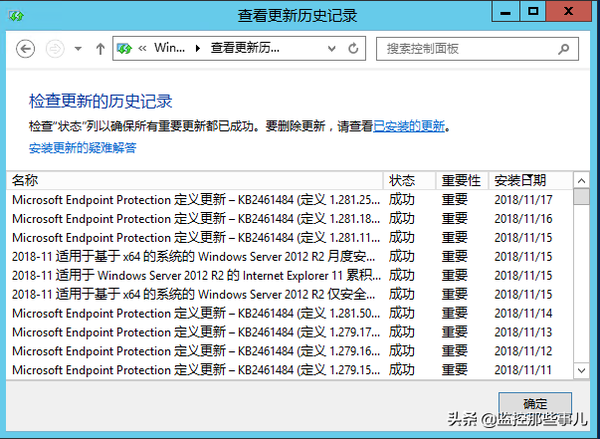Click install date 2018/11/13
This screenshot has width=600, height=439.
(523, 332)
